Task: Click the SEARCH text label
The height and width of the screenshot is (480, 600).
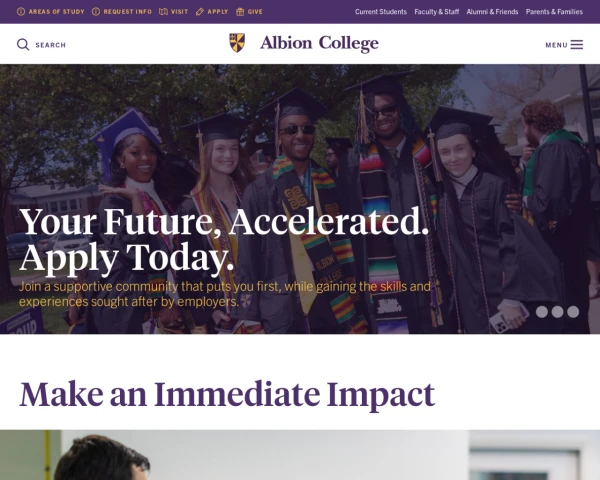Action: pos(50,45)
